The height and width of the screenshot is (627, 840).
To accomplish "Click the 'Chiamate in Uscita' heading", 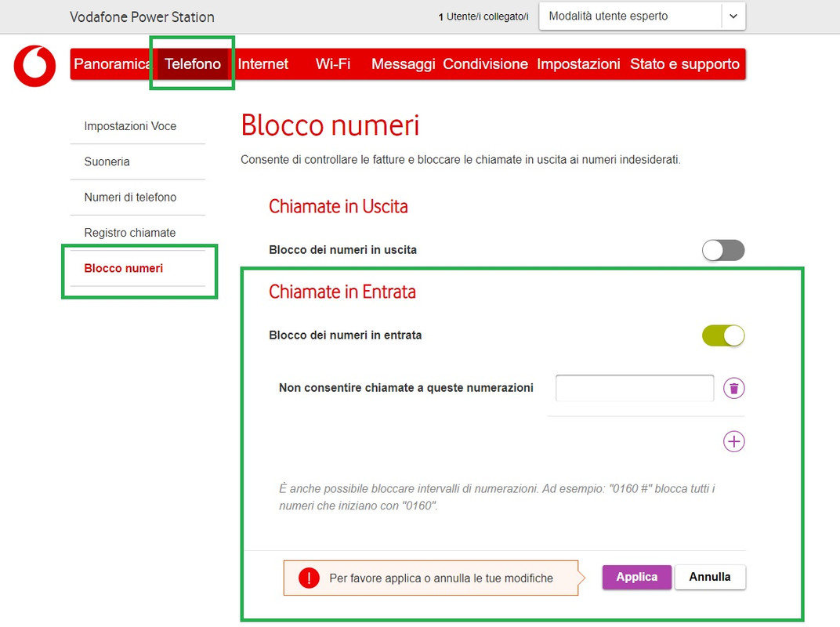I will pos(338,206).
